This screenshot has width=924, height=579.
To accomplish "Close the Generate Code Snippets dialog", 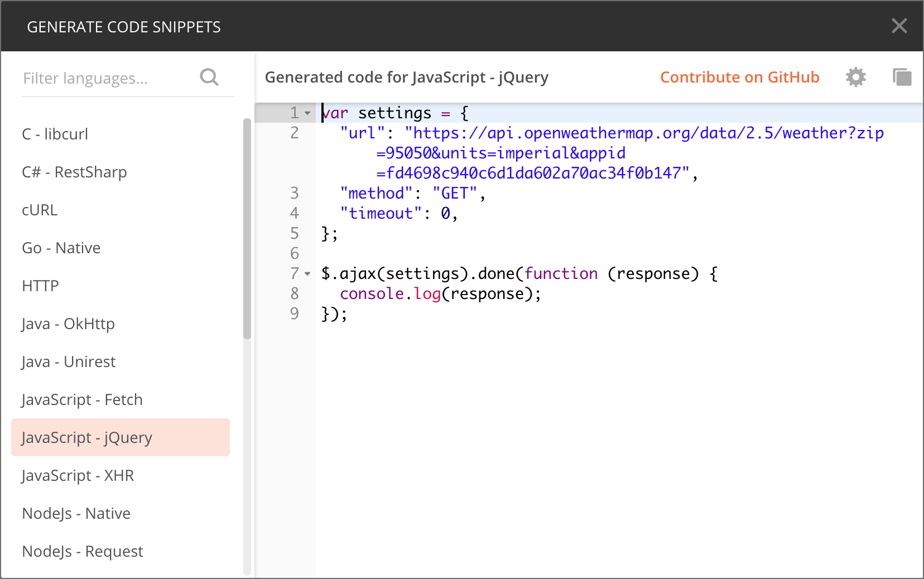I will [899, 26].
